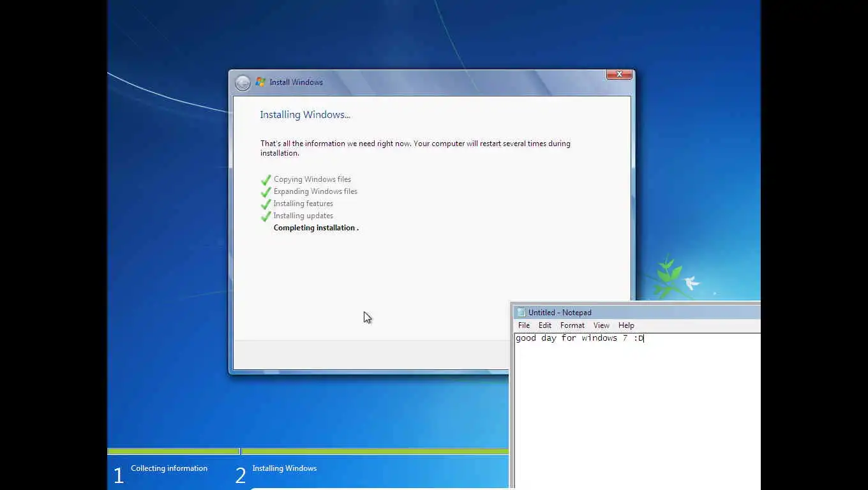This screenshot has height=490, width=868.
Task: Click the checkmark beside Expanding Windows files
Action: pyautogui.click(x=266, y=192)
